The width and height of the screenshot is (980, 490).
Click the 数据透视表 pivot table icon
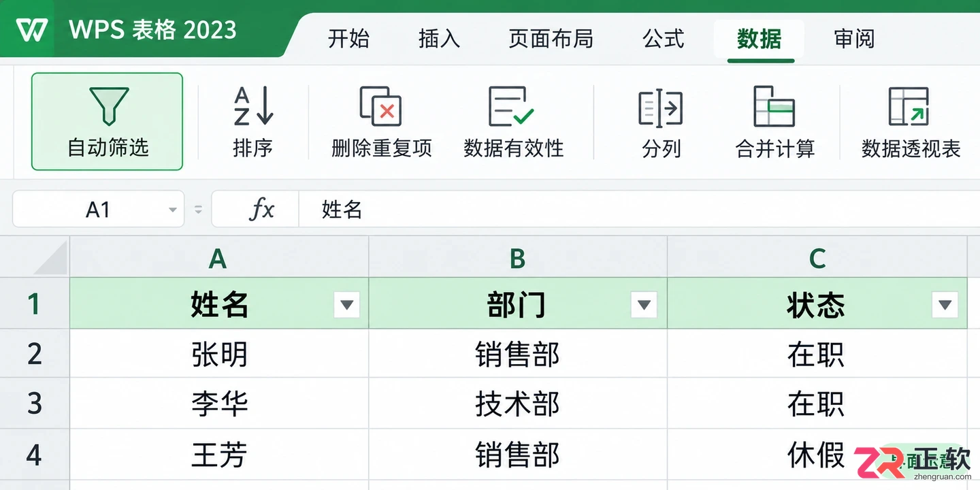909,107
